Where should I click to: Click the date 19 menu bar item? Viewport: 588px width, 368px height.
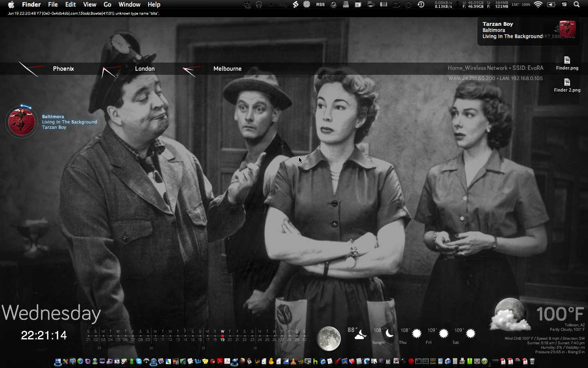pos(564,4)
